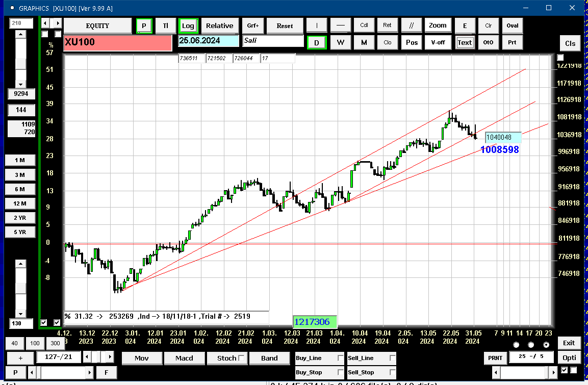Enable the Buy_Stop checkbox
Screen dimensions: 588x385
tap(341, 372)
